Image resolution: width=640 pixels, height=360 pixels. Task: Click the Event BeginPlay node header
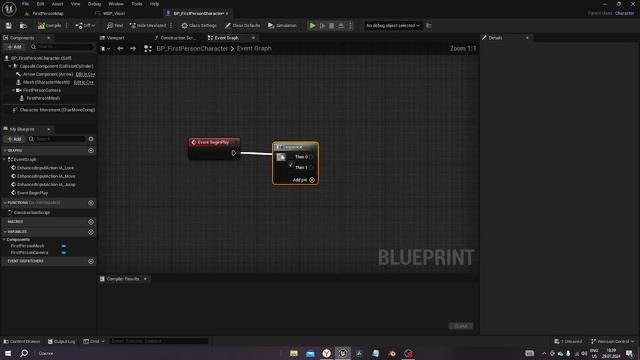coord(214,142)
